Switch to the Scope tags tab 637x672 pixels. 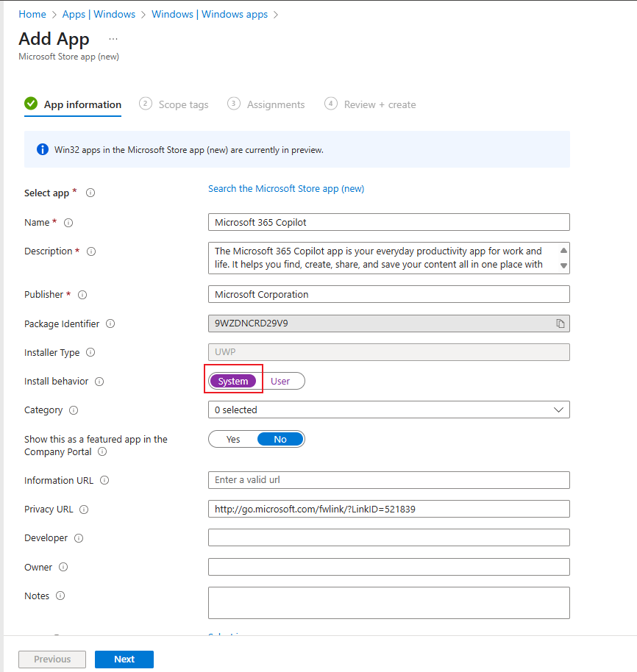(x=182, y=104)
